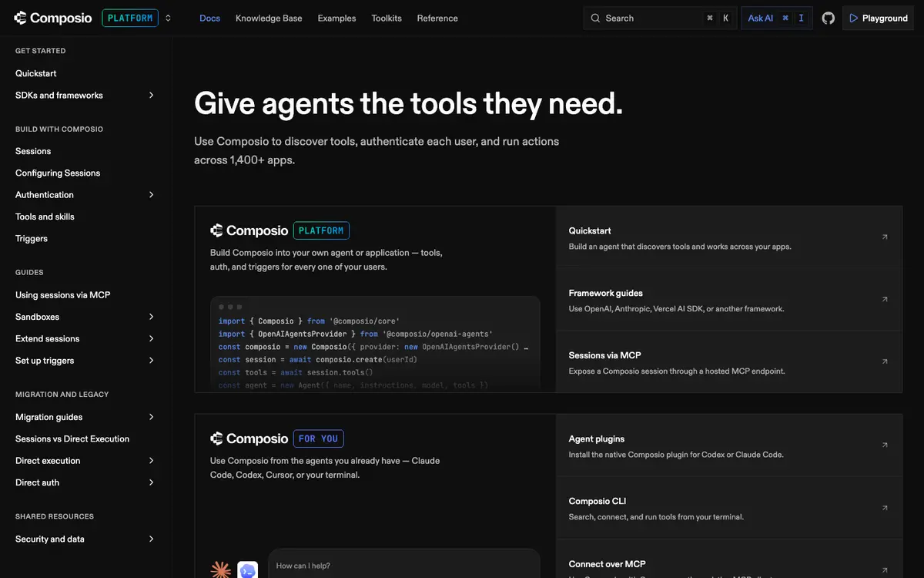Click the Composio FOR YOU card logo

(x=249, y=439)
